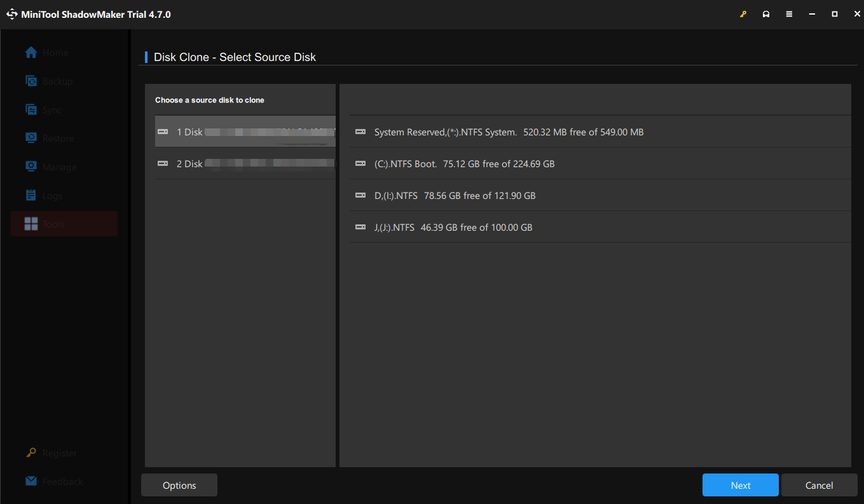Click the disk icon beside System Reserved partition
This screenshot has width=864, height=504.
click(360, 132)
